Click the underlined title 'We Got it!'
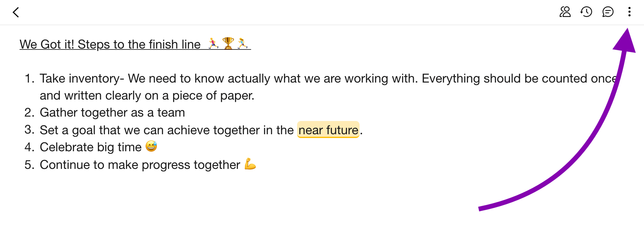This screenshot has width=644, height=242. 47,44
